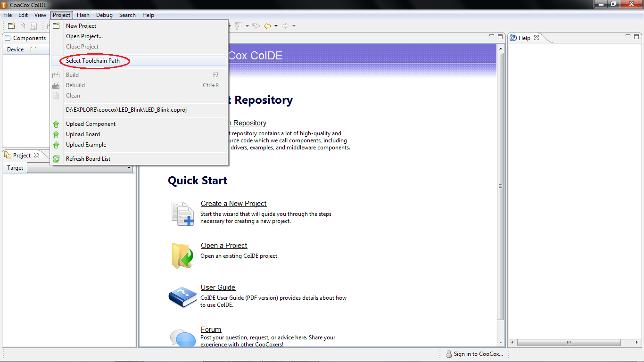Viewport: 644px width, 362px height.
Task: Close the Help view tab
Action: coord(537,38)
